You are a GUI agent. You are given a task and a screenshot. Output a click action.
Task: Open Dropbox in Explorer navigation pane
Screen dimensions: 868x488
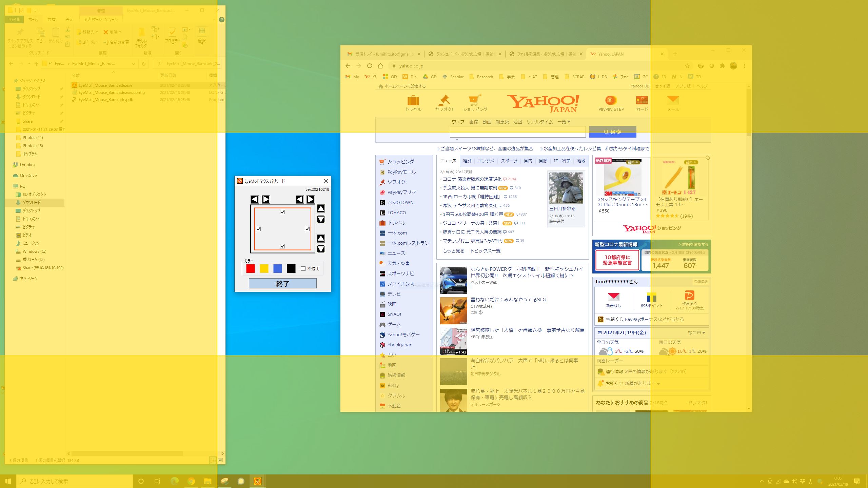[27, 165]
